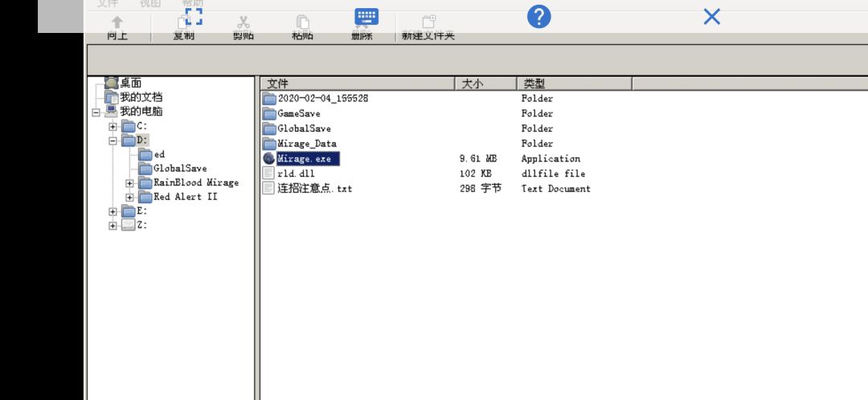Click the 9.61 MB size value
This screenshot has height=400, width=868.
478,159
